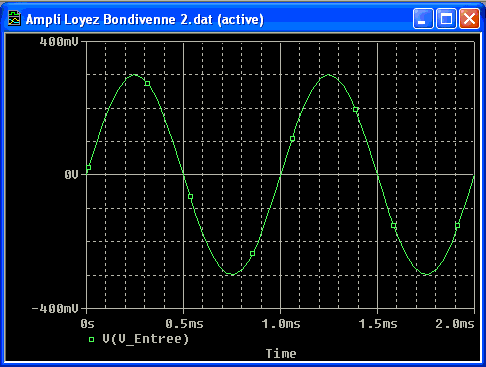Click the 1.0ms x-axis label

click(281, 324)
